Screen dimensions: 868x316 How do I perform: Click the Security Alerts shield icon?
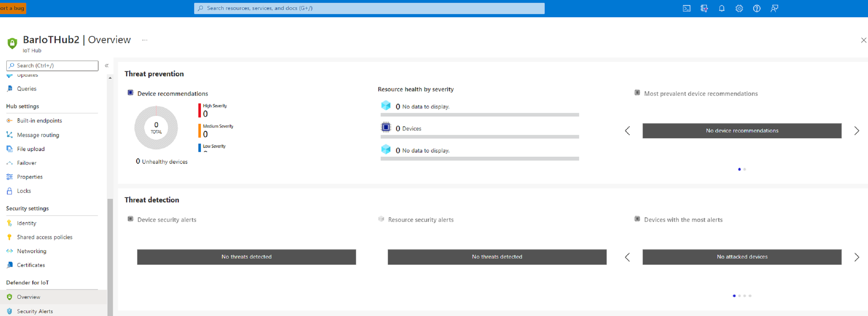coord(10,311)
